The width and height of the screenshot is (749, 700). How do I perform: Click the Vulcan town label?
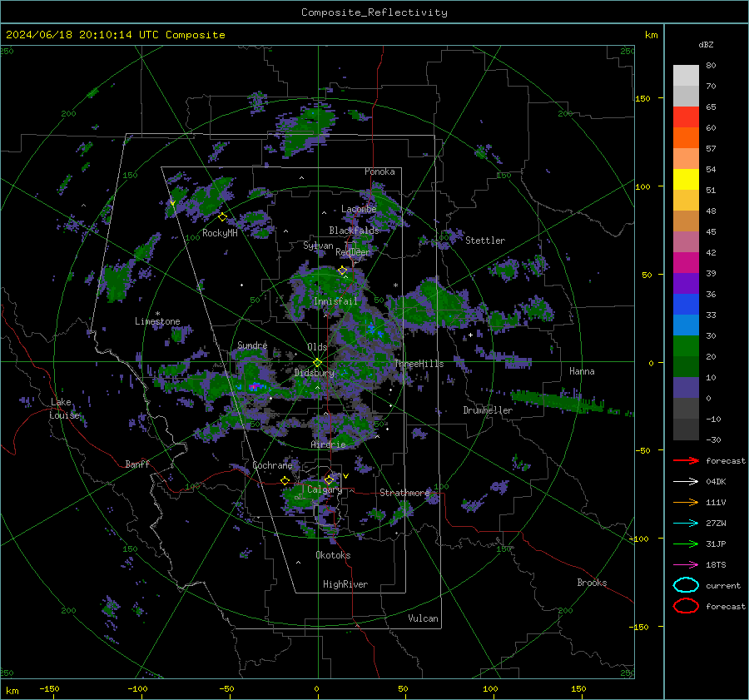[423, 618]
